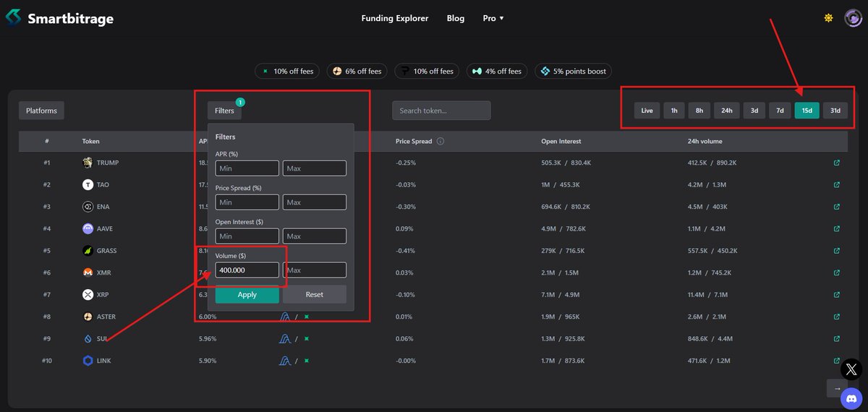This screenshot has width=868, height=412.
Task: Select the 3d timeframe
Action: click(754, 111)
